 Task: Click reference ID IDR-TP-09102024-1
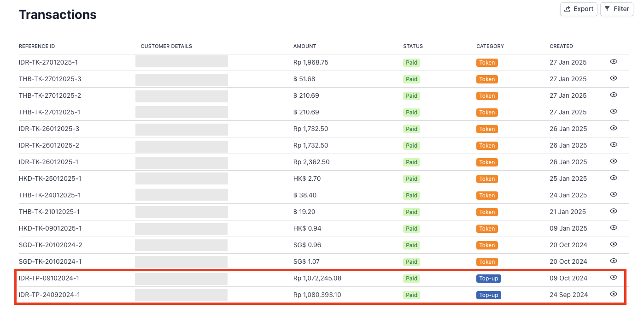(x=49, y=278)
